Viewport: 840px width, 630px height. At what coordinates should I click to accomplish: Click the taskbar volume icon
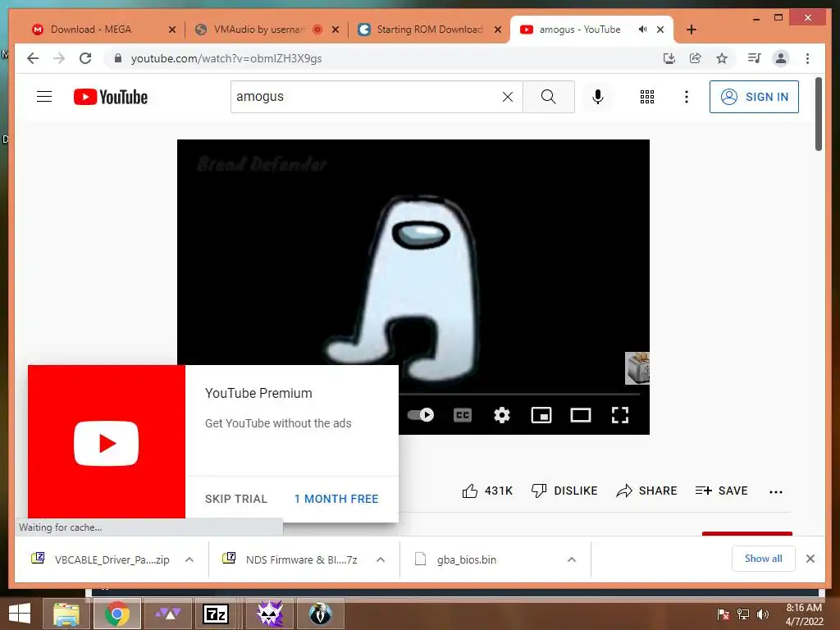point(762,614)
